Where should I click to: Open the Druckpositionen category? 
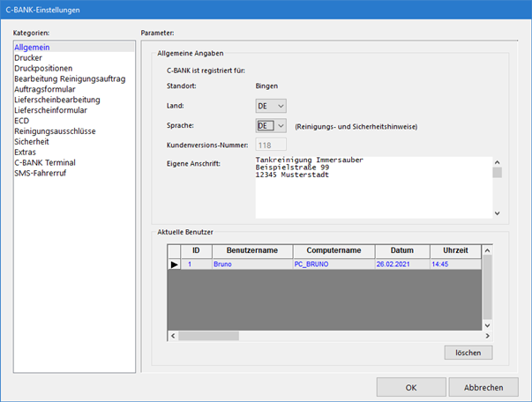point(43,68)
